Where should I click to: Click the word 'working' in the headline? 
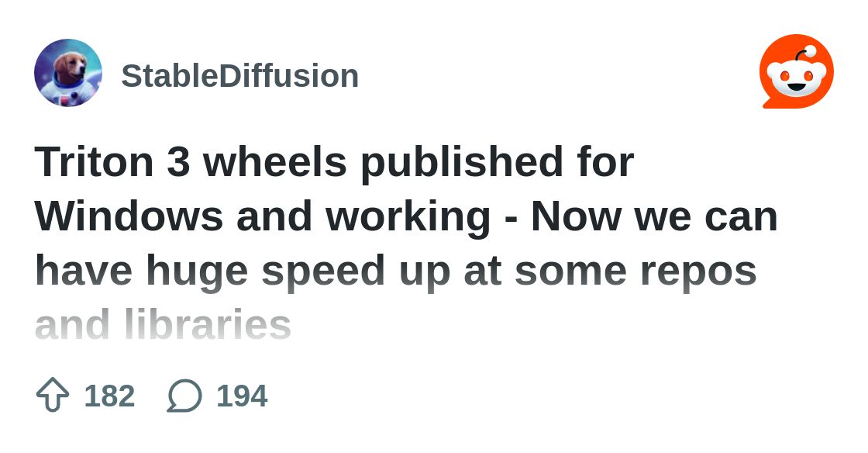coord(408,216)
